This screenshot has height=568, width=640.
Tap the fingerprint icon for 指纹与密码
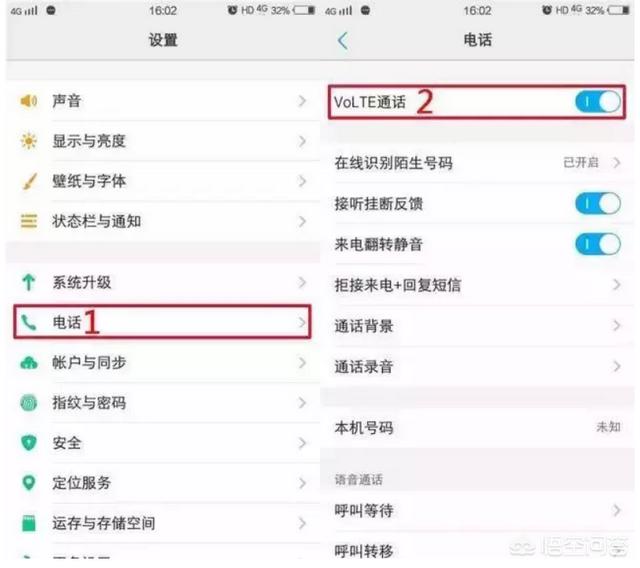coord(29,403)
